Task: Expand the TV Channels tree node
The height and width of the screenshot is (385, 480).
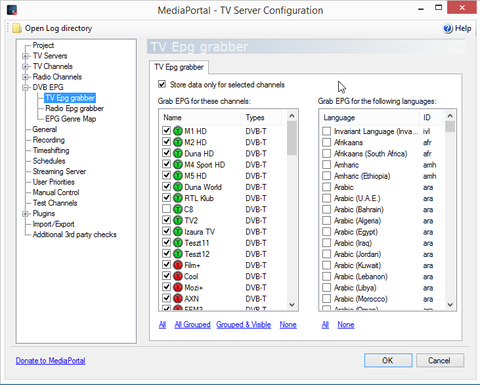Action: pos(25,67)
